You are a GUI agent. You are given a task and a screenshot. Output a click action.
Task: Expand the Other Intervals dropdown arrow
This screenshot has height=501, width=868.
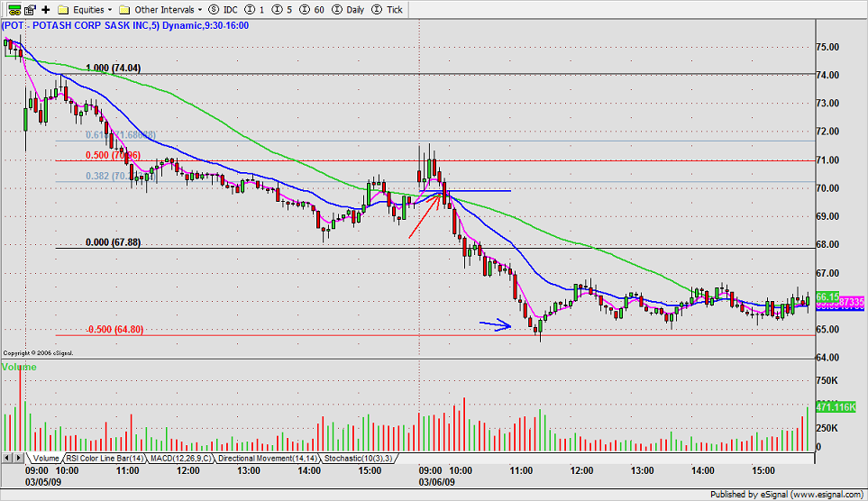click(200, 10)
